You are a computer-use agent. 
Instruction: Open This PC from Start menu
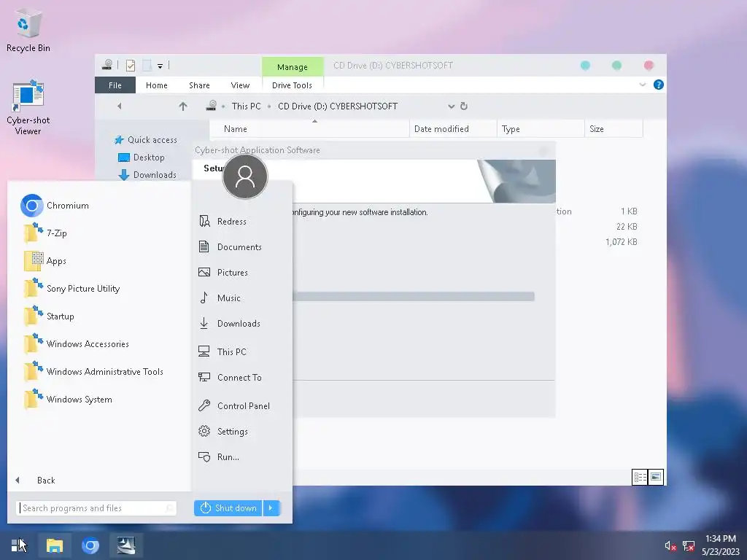click(222, 352)
